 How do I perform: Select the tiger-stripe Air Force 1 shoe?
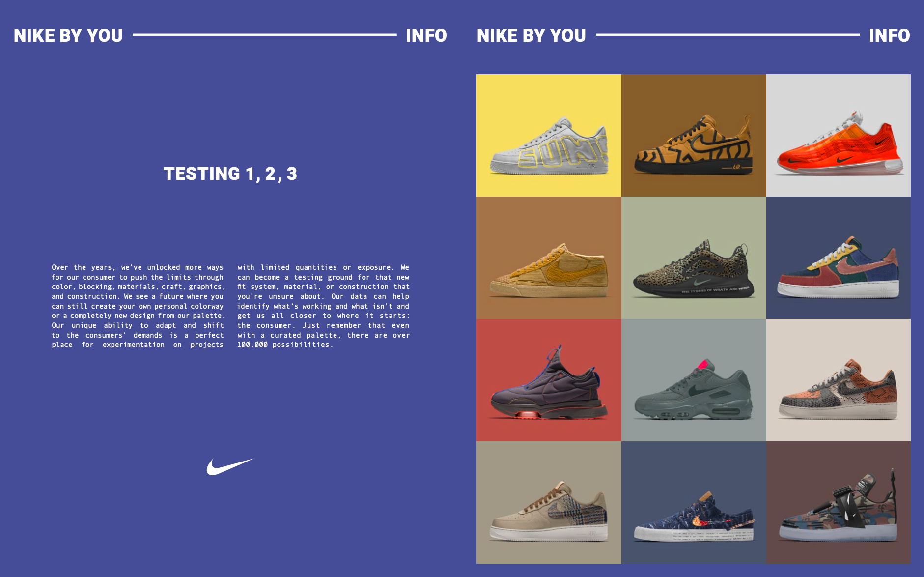coord(694,135)
